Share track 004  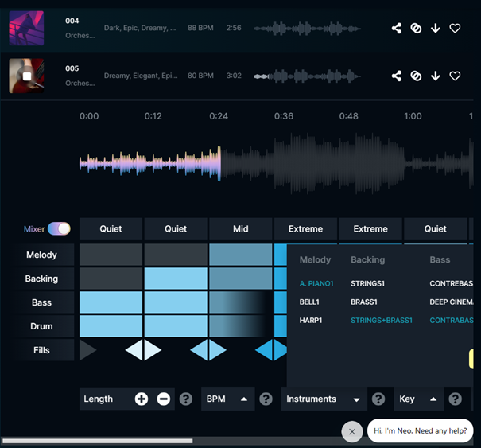point(397,29)
